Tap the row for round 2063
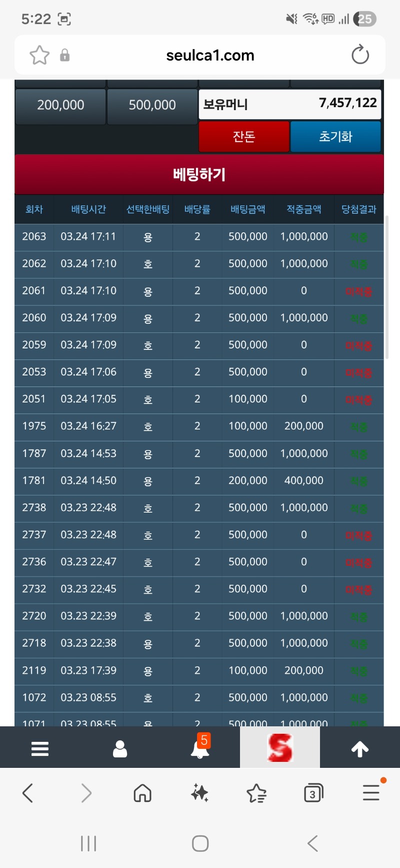400x868 pixels. tap(199, 237)
